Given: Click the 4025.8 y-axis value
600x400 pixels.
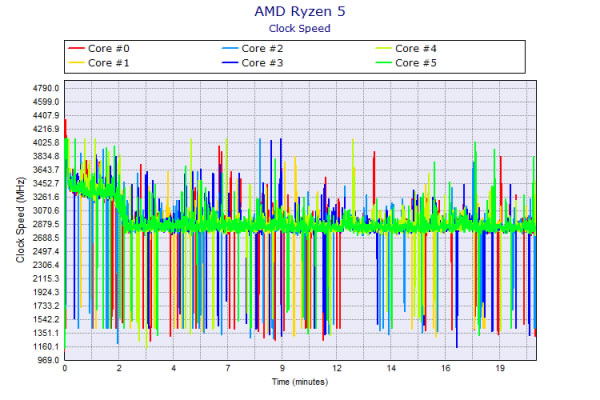Looking at the screenshot, I should tap(46, 143).
